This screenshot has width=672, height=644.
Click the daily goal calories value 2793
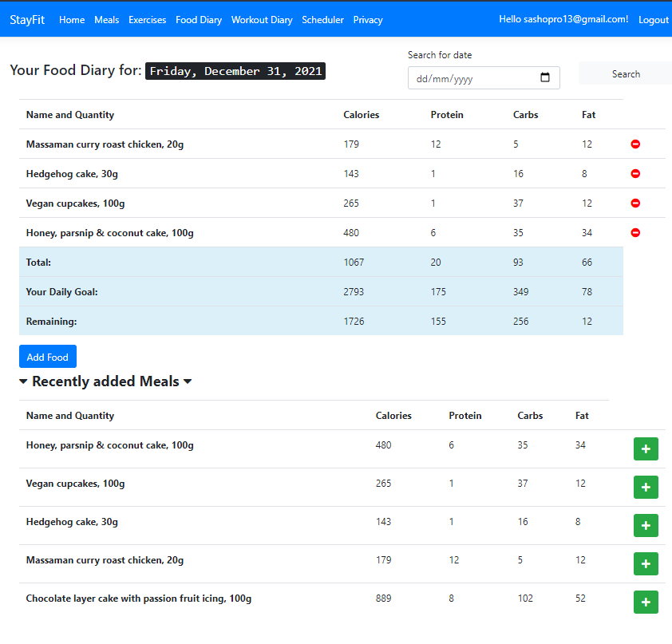coord(354,292)
